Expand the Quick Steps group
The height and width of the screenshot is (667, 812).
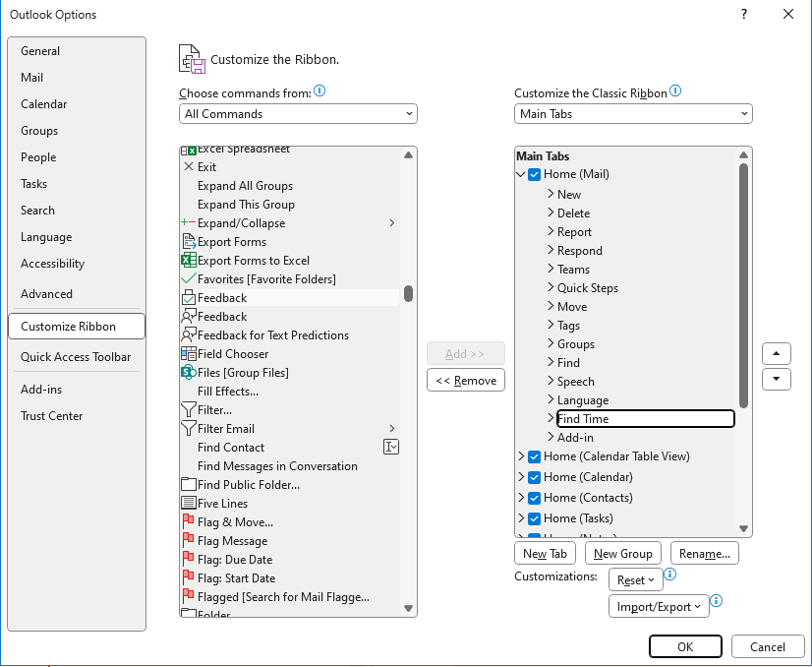point(551,287)
